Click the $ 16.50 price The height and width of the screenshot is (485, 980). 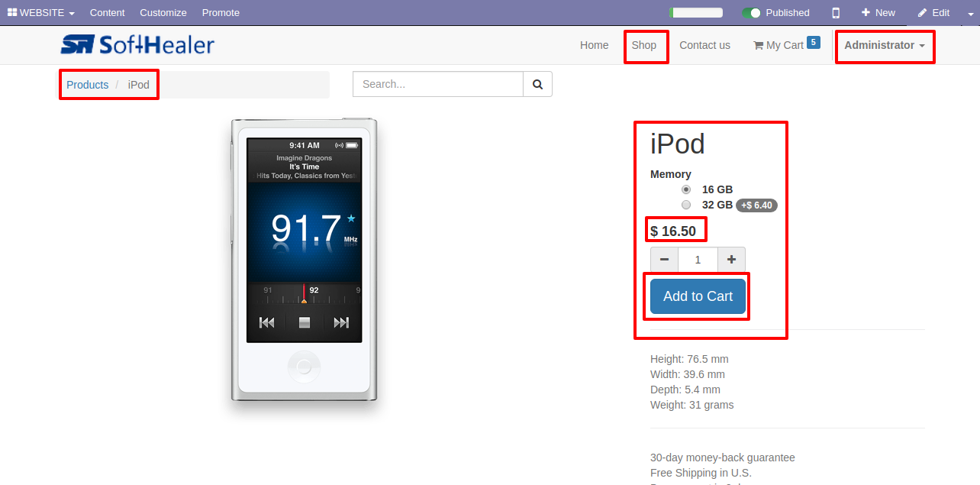673,231
